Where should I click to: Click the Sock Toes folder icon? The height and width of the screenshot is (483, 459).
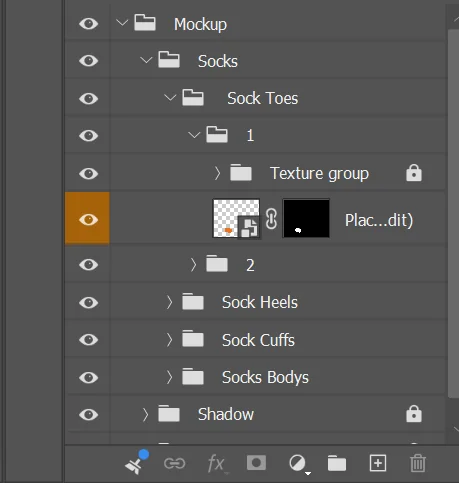193,97
